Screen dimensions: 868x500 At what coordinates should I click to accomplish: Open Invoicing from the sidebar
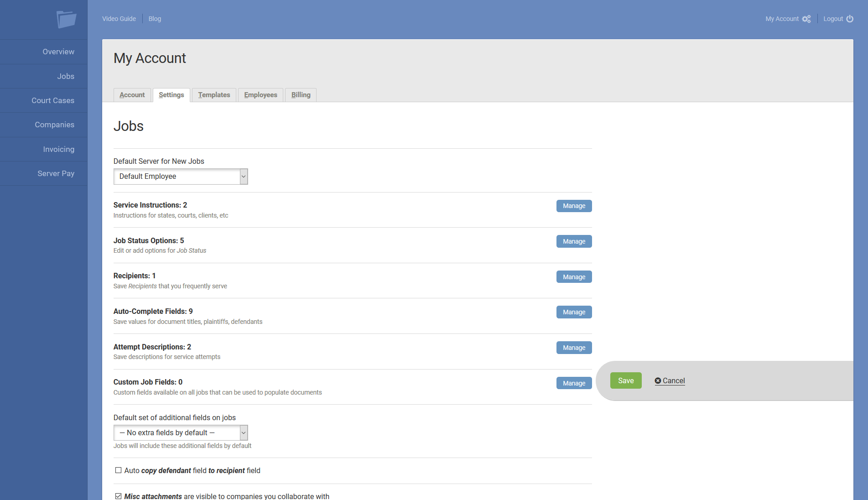click(x=58, y=149)
